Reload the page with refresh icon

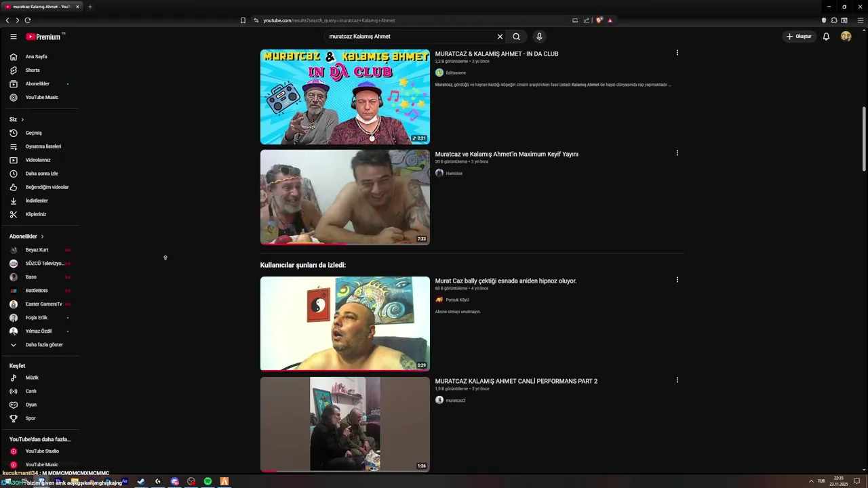click(28, 20)
